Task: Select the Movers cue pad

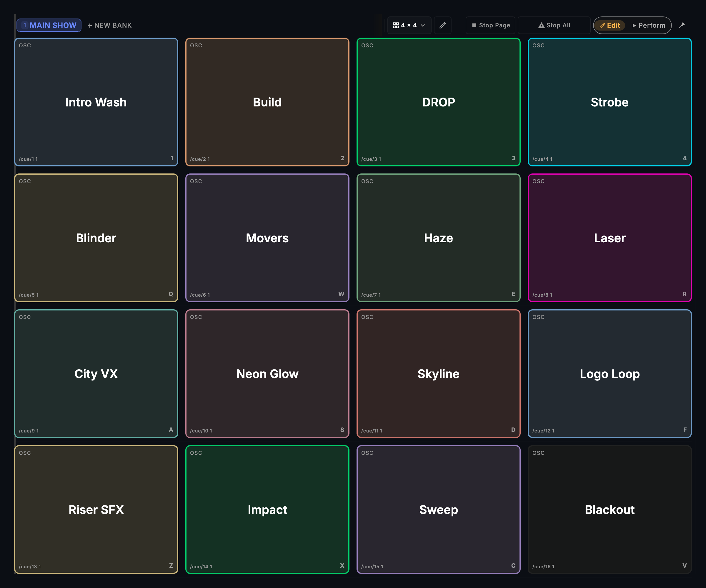Action: (267, 238)
